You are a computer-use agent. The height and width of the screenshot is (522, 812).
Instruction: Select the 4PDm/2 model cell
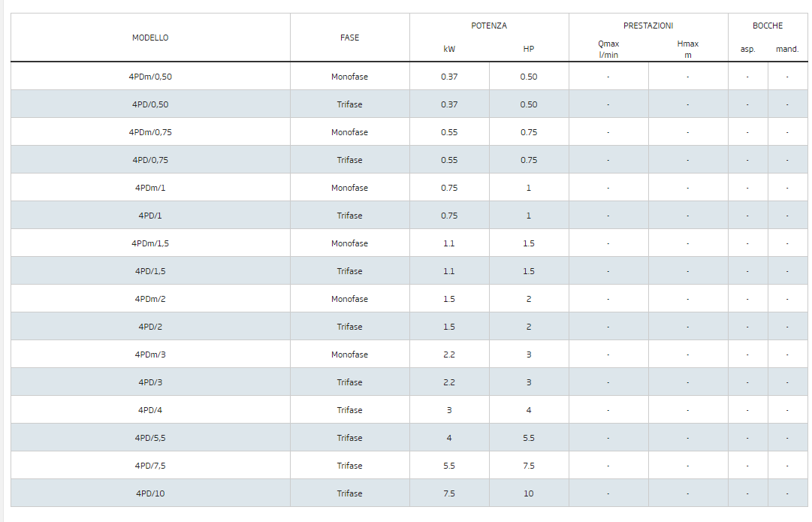(150, 299)
